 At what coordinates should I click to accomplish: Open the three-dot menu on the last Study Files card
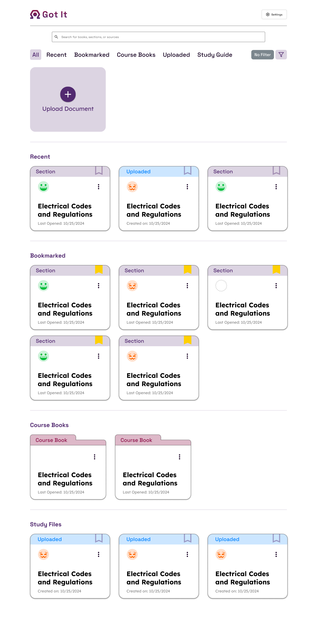(276, 554)
